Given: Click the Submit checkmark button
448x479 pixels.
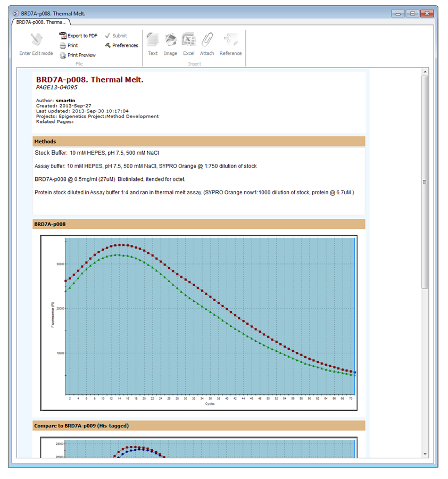Looking at the screenshot, I should [x=115, y=36].
